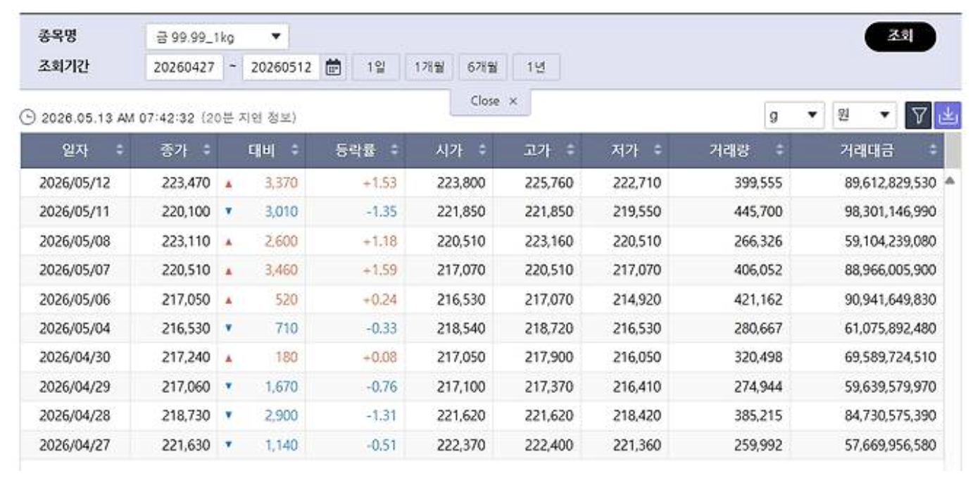Click the closing price 223,470
This screenshot has width=980, height=483.
tap(186, 184)
